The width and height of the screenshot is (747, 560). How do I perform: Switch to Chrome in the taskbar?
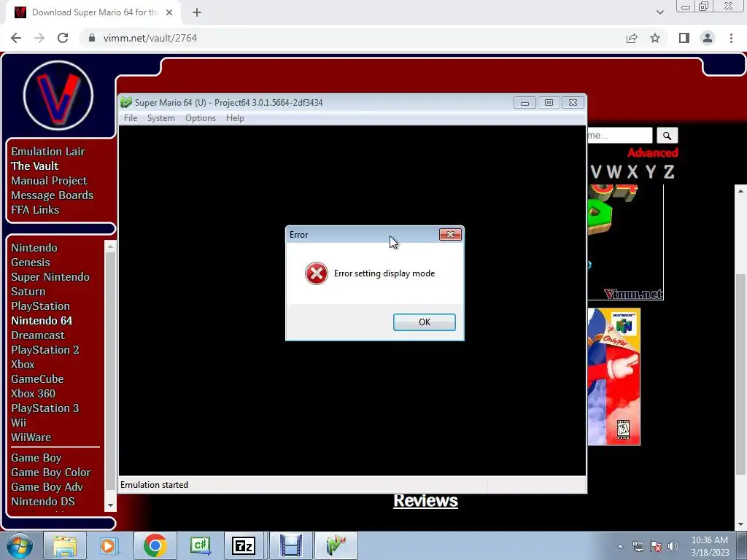(x=155, y=545)
